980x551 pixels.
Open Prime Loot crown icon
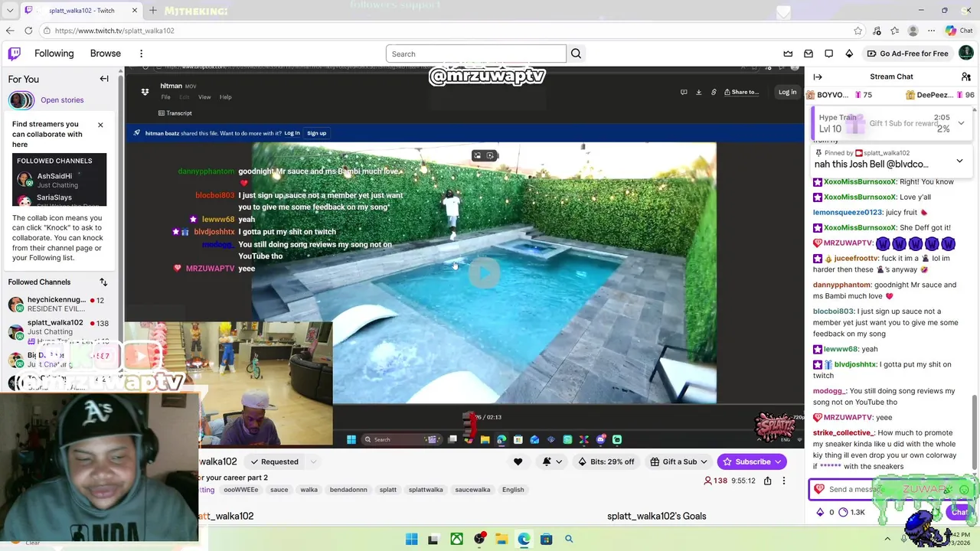coord(788,54)
